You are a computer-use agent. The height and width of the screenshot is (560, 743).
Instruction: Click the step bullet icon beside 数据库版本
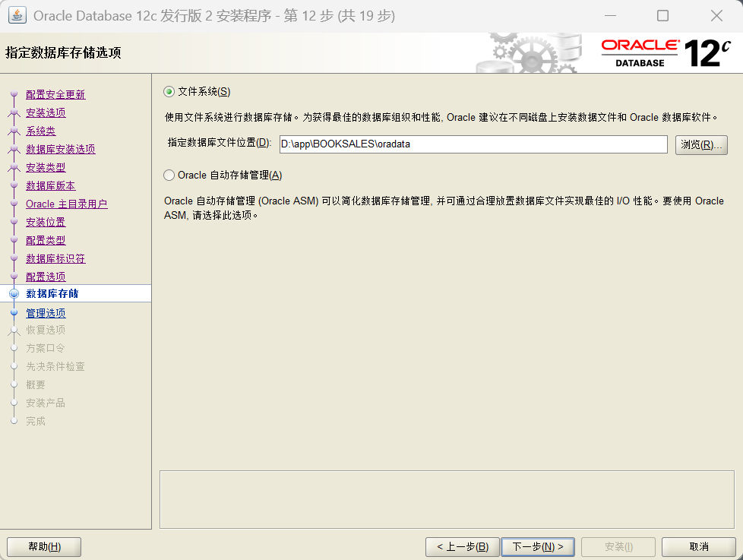[x=14, y=185]
